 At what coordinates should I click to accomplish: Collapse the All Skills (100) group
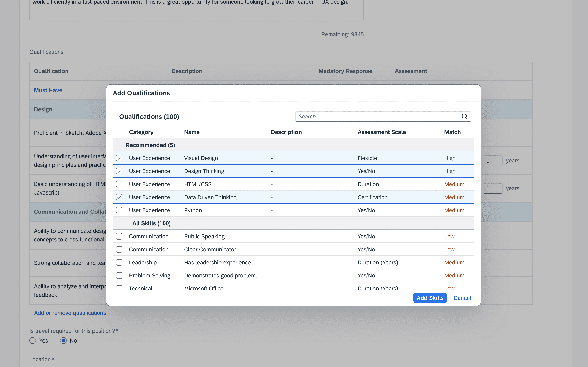pyautogui.click(x=151, y=223)
